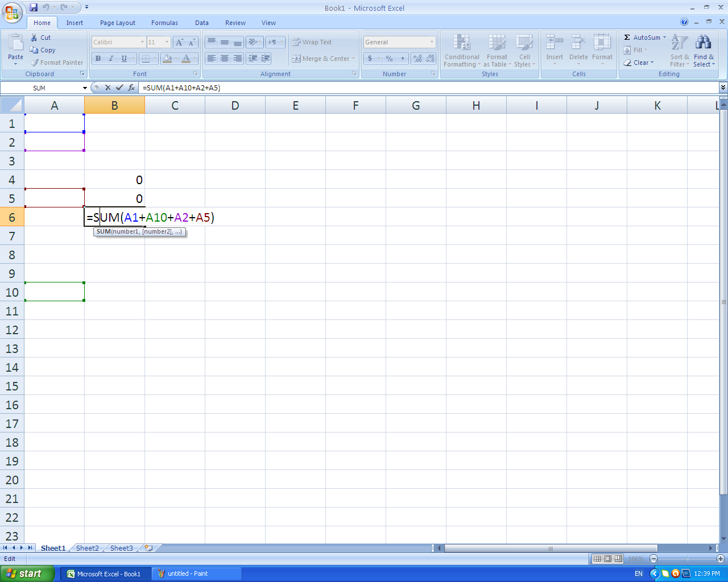
Task: Open the Font Color swatch button
Action: (186, 59)
